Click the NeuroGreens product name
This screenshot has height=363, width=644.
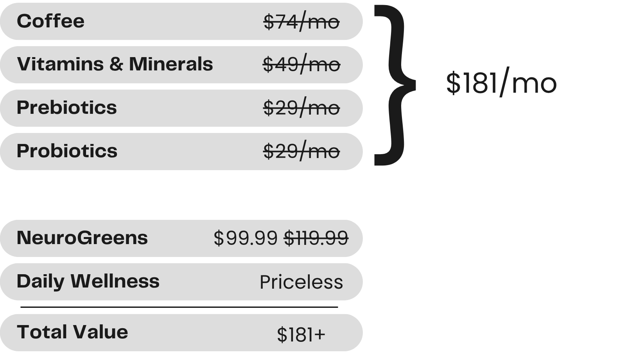click(x=82, y=238)
